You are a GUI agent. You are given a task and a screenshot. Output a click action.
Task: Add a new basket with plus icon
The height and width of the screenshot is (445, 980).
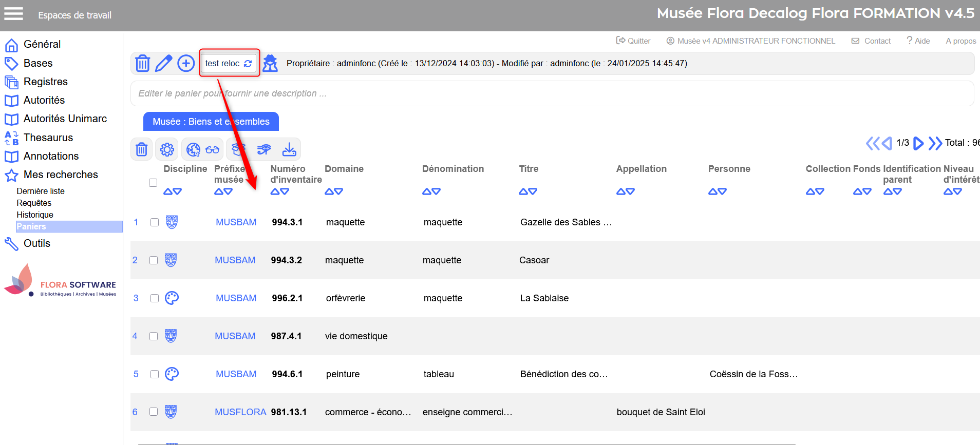(185, 64)
